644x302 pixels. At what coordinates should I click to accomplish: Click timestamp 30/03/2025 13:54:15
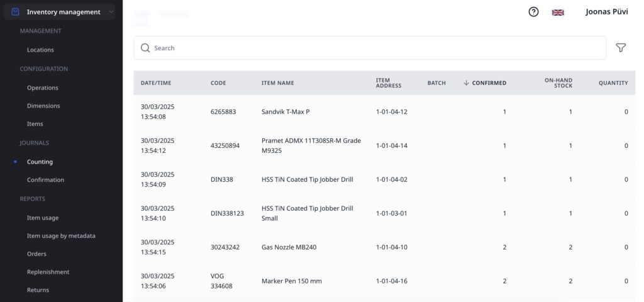point(158,247)
